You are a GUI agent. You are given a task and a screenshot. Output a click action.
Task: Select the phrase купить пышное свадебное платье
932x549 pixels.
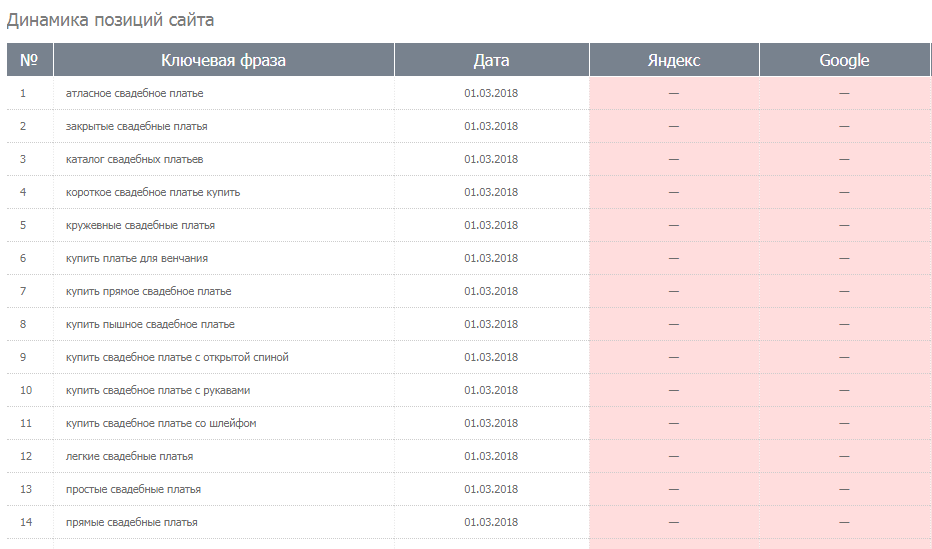tap(150, 324)
